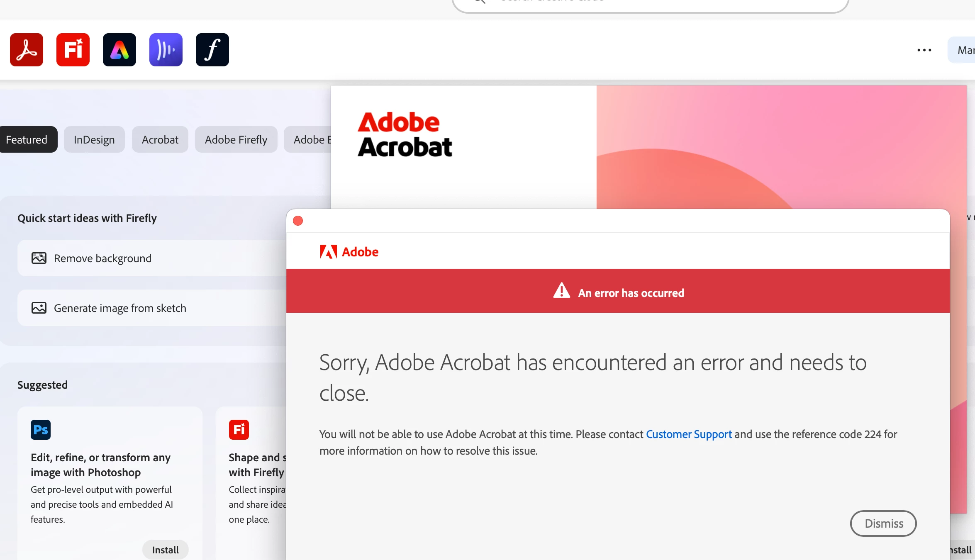Image resolution: width=975 pixels, height=560 pixels.
Task: Click 'An error has occurred' banner text
Action: (631, 293)
